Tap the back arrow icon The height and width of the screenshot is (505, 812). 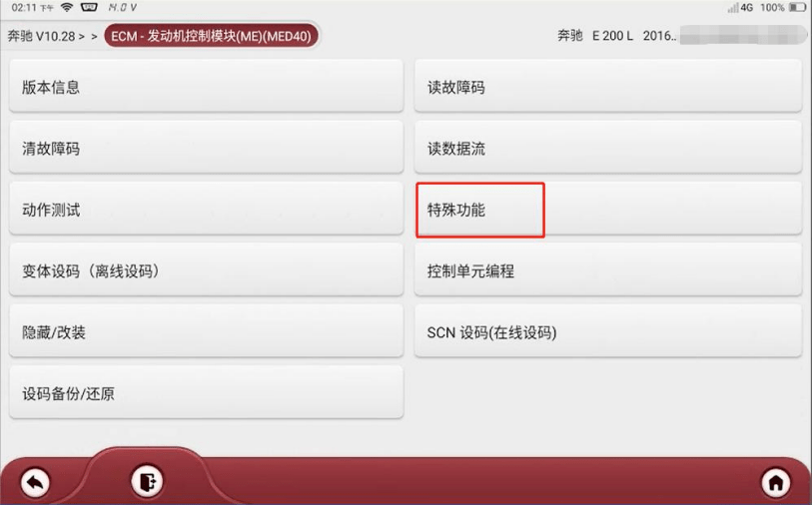(x=35, y=482)
